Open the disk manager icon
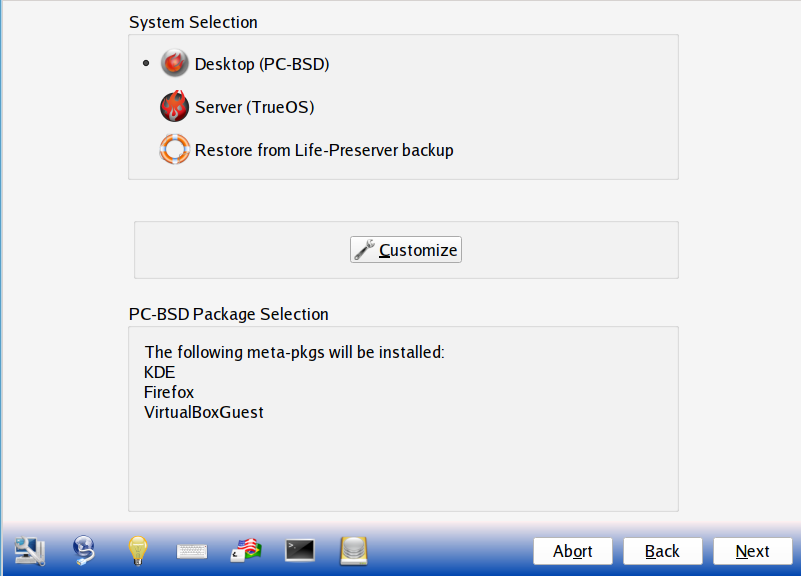Screen dimensions: 801x576 click(354, 551)
